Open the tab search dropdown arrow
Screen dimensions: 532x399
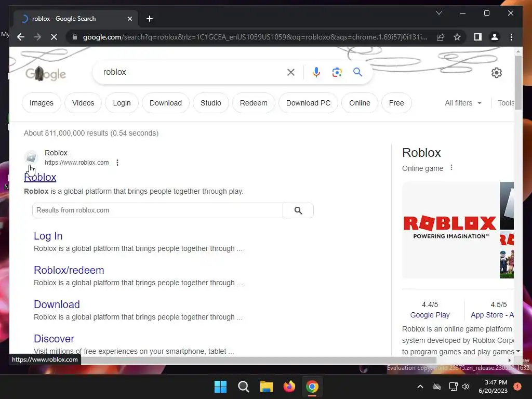pyautogui.click(x=438, y=13)
